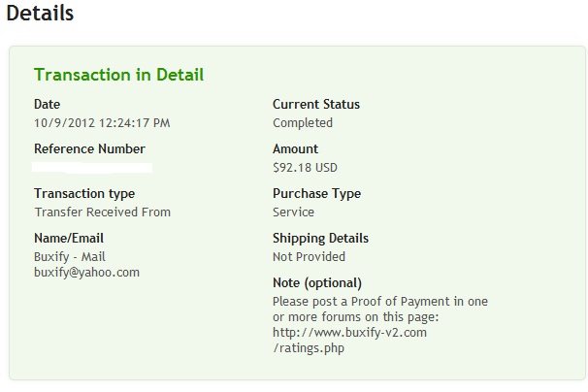Select the Completed status value
Viewport: 588px width, 392px height.
coord(303,122)
